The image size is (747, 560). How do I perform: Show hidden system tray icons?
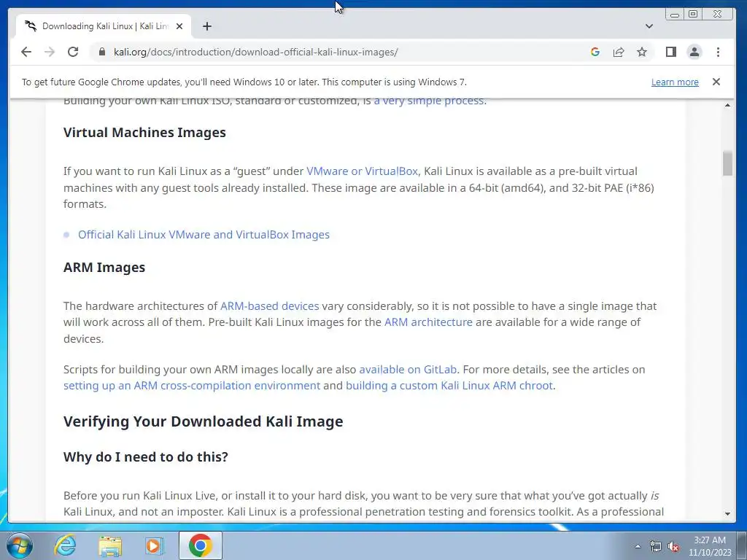638,546
